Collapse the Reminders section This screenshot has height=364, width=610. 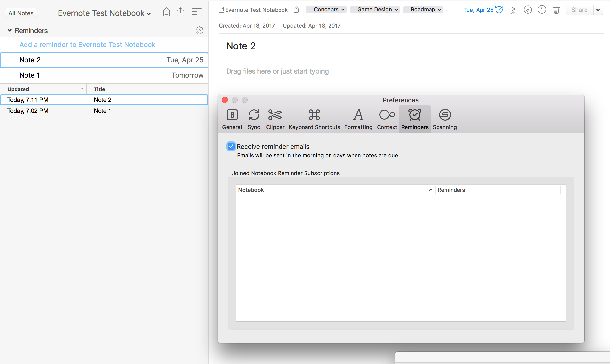point(9,30)
